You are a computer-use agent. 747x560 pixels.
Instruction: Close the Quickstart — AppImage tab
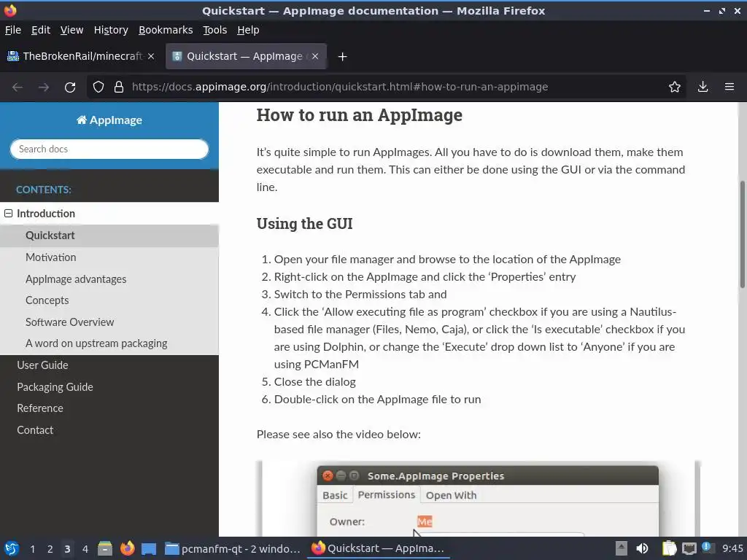(x=315, y=56)
